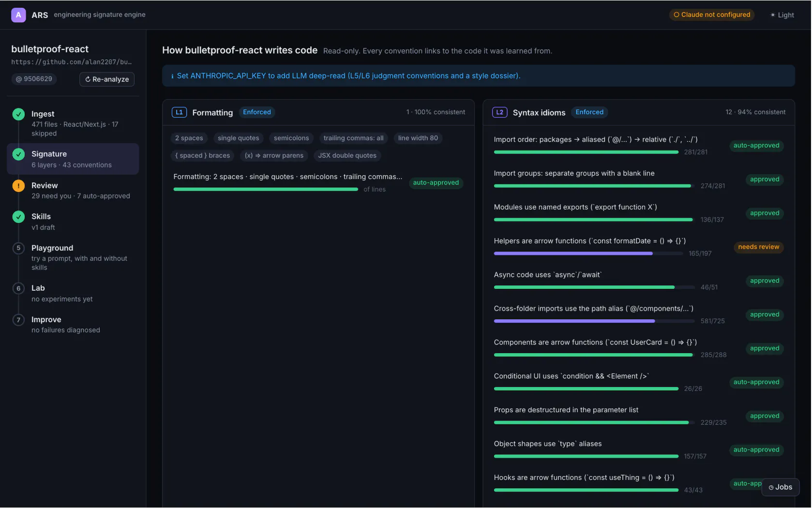
Task: Click the Syntax idioms Enforced badge
Action: pos(589,112)
